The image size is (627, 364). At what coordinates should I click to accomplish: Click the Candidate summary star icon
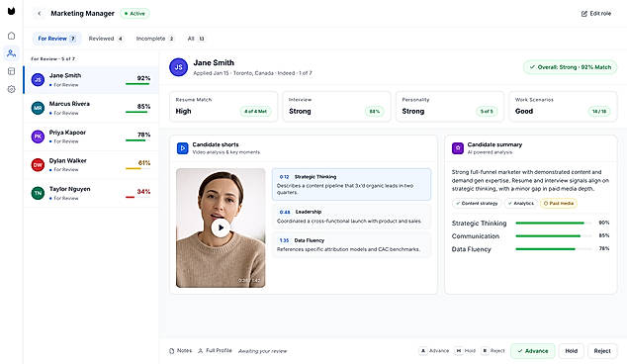point(458,148)
